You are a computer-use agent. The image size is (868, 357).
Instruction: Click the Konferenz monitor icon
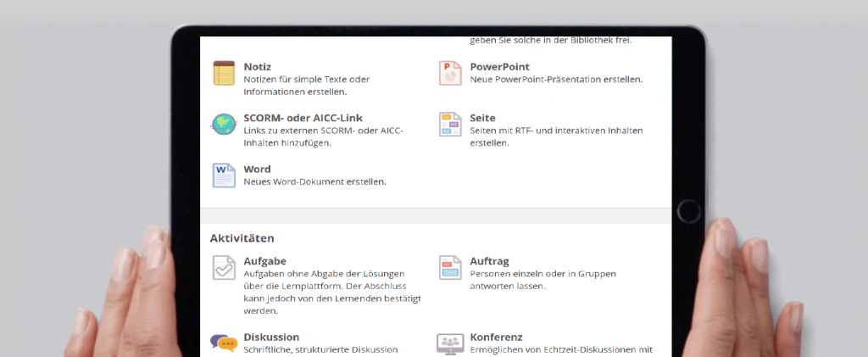(x=450, y=343)
